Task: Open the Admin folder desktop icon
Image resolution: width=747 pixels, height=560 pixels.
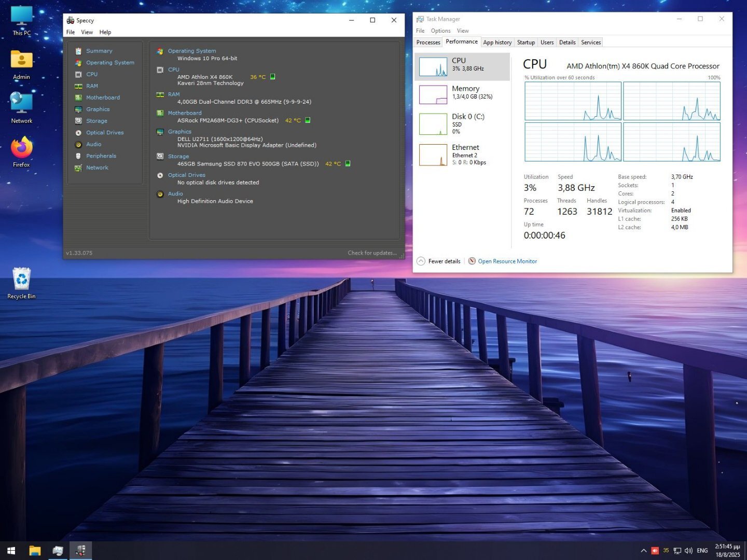Action: click(x=21, y=65)
